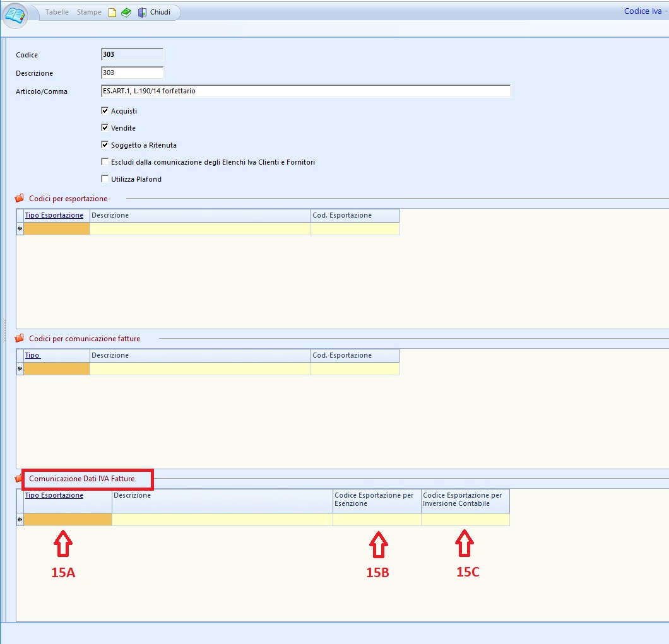Click into the Articolo/Comma text field

(x=305, y=91)
